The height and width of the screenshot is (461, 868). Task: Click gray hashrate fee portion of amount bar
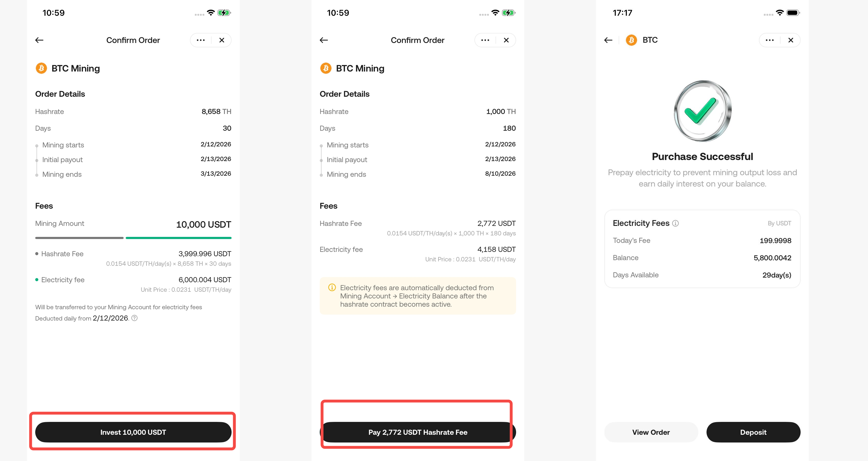79,238
